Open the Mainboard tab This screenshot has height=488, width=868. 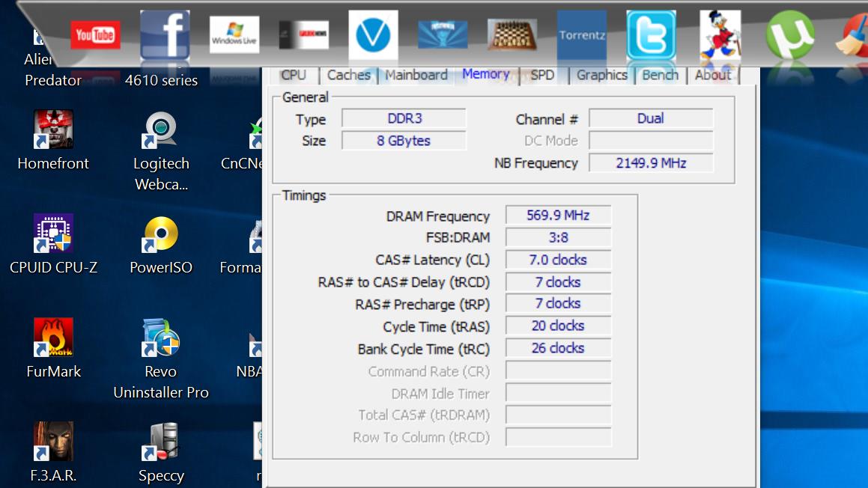coord(416,76)
